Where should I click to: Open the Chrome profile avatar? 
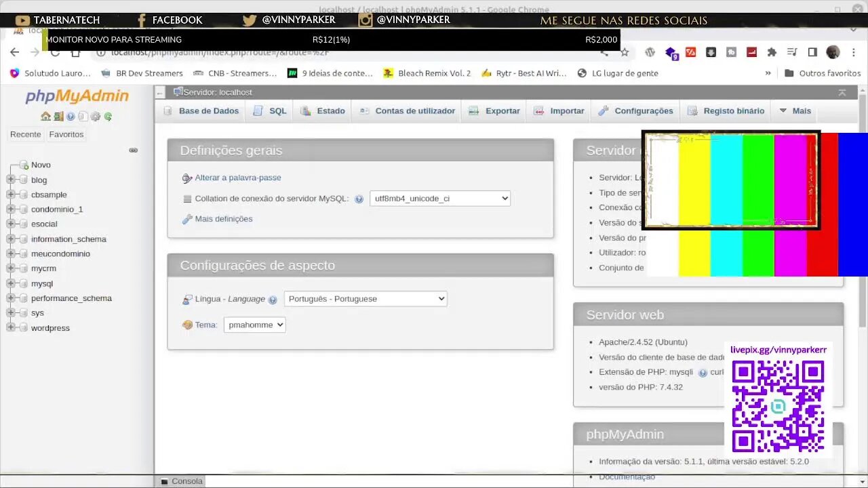pos(833,52)
